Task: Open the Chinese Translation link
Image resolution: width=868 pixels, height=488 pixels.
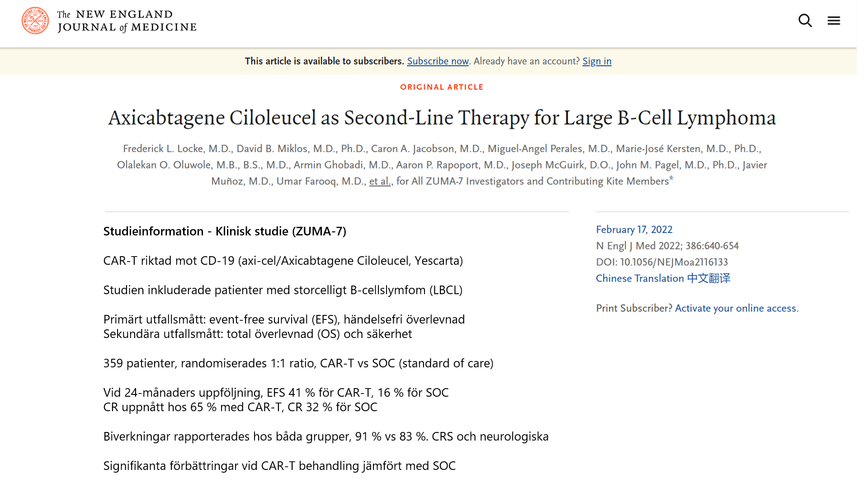Action: (663, 278)
